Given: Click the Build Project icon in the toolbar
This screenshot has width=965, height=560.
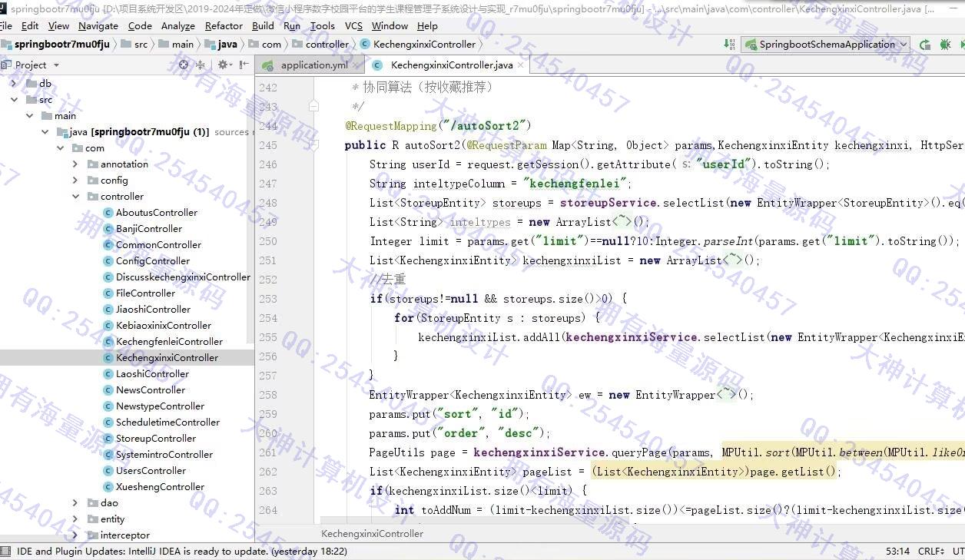Looking at the screenshot, I should coord(729,45).
